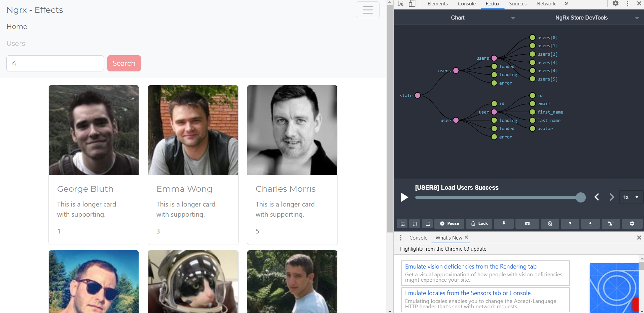Click the What's New image thumbnail
This screenshot has width=644, height=313.
point(614,288)
